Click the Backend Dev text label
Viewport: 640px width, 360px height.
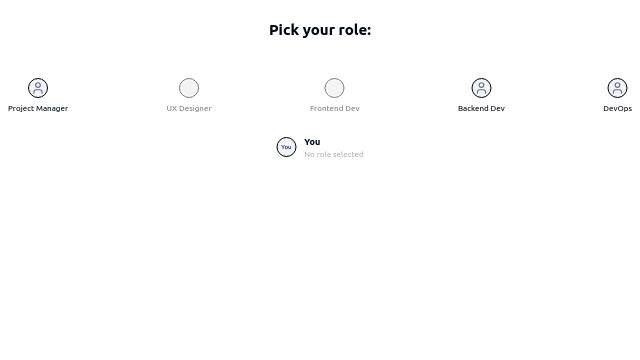(x=481, y=109)
